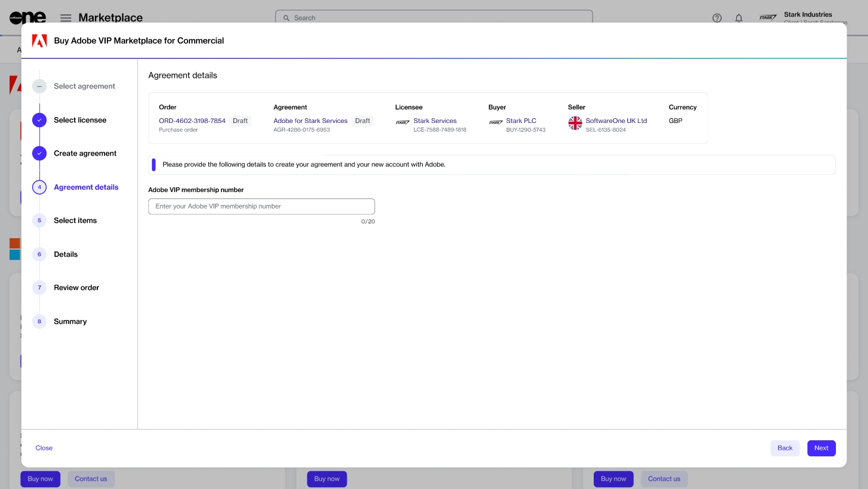This screenshot has height=489, width=868.
Task: Open Adobe for Stark Services agreement link
Action: 311,121
